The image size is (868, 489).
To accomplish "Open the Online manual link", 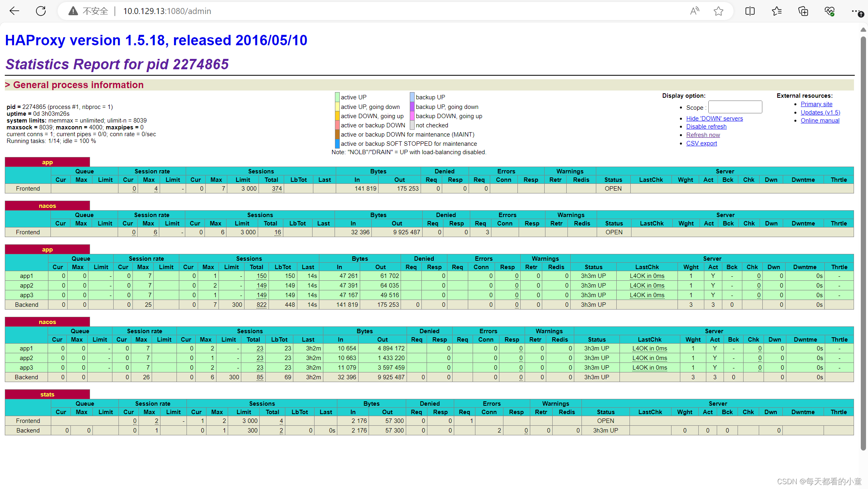I will point(820,121).
